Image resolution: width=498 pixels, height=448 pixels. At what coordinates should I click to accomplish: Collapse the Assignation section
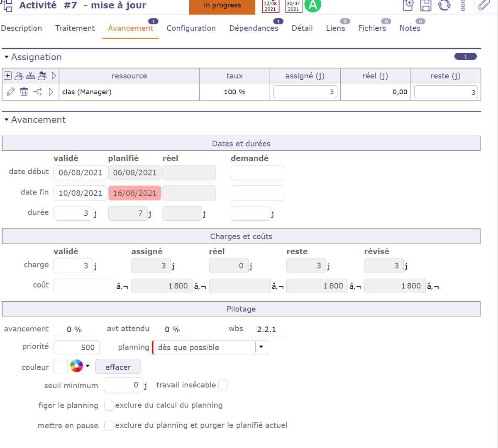click(x=7, y=57)
